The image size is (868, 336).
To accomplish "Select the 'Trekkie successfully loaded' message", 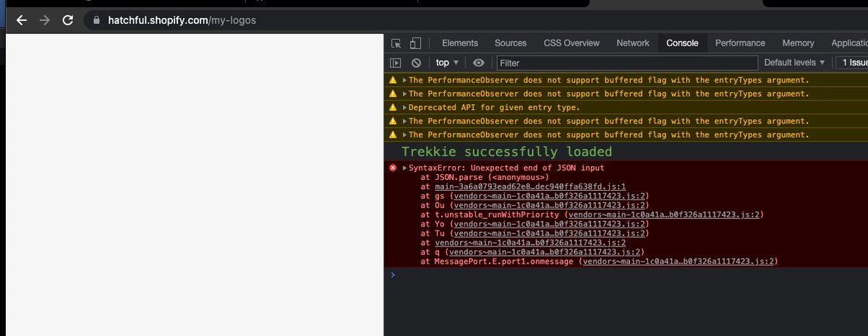I will 506,152.
